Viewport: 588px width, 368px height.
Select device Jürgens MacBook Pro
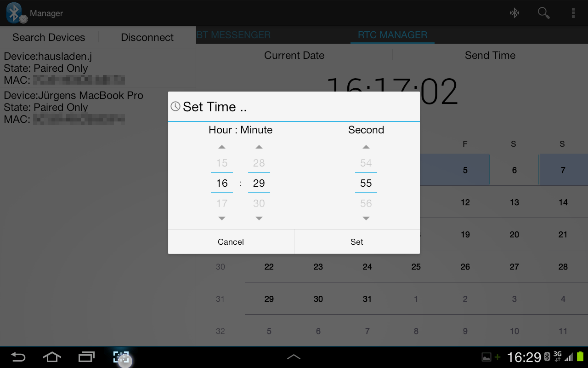click(x=98, y=107)
